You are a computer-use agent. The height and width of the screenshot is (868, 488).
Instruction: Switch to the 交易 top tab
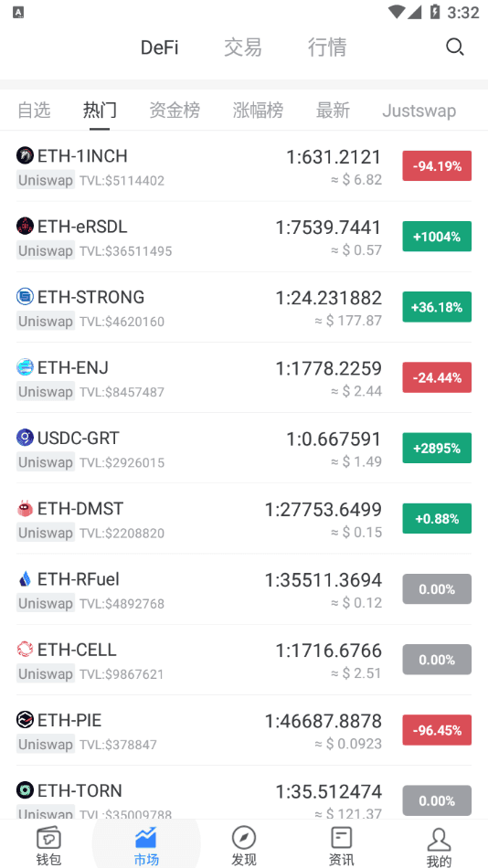[242, 48]
